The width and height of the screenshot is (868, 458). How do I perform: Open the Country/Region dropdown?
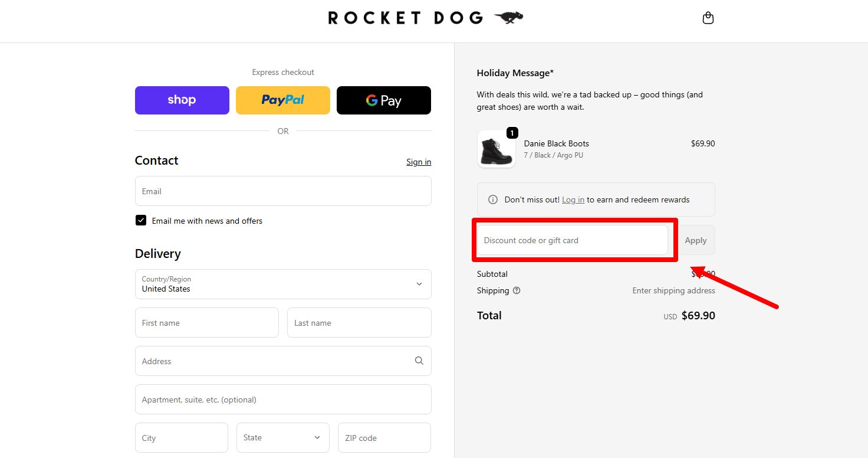click(283, 284)
